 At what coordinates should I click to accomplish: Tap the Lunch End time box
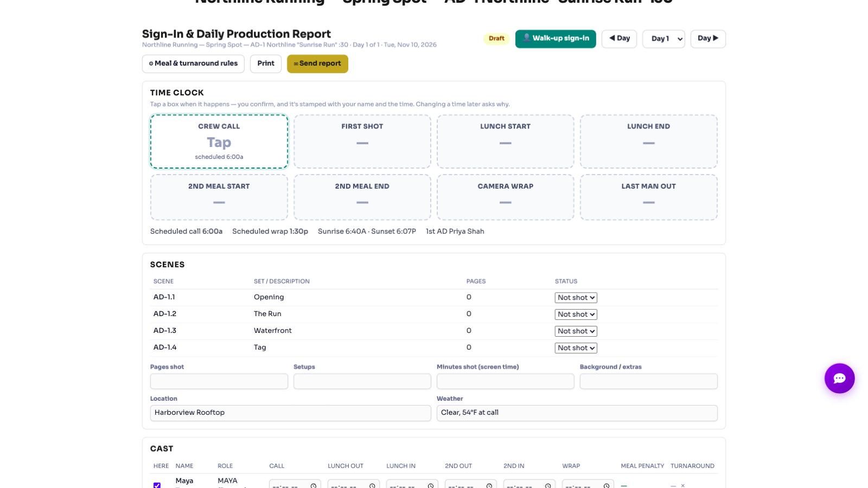click(649, 142)
